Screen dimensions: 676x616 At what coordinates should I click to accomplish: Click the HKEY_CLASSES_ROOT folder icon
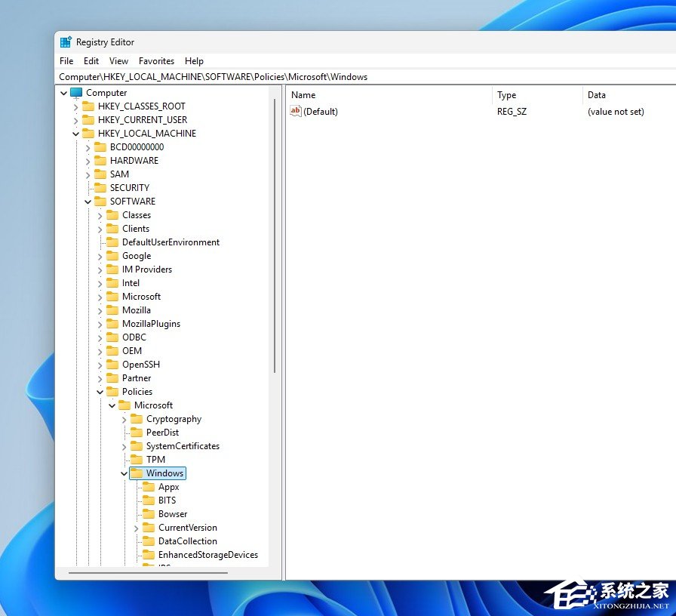[88, 106]
